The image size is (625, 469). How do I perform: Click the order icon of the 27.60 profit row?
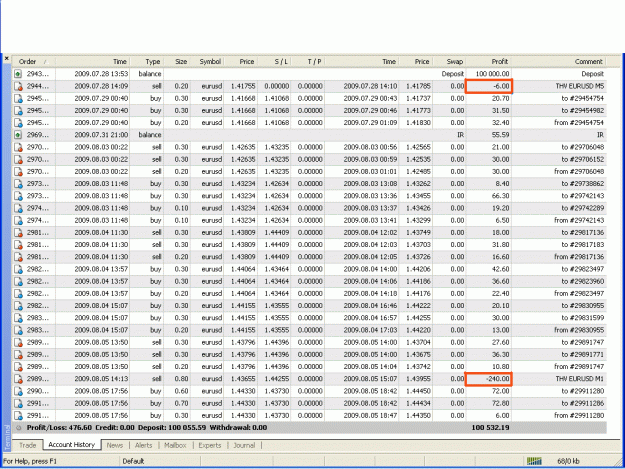18,342
